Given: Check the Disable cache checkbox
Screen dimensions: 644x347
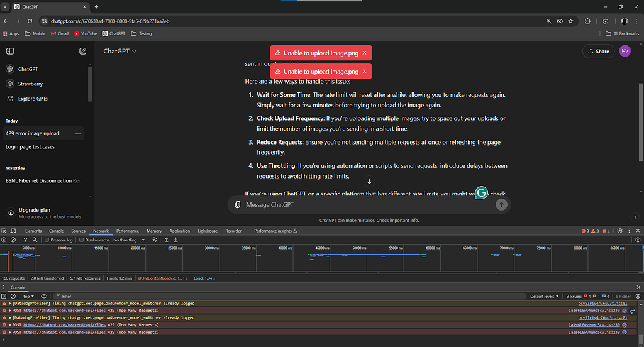Looking at the screenshot, I should click(x=82, y=240).
